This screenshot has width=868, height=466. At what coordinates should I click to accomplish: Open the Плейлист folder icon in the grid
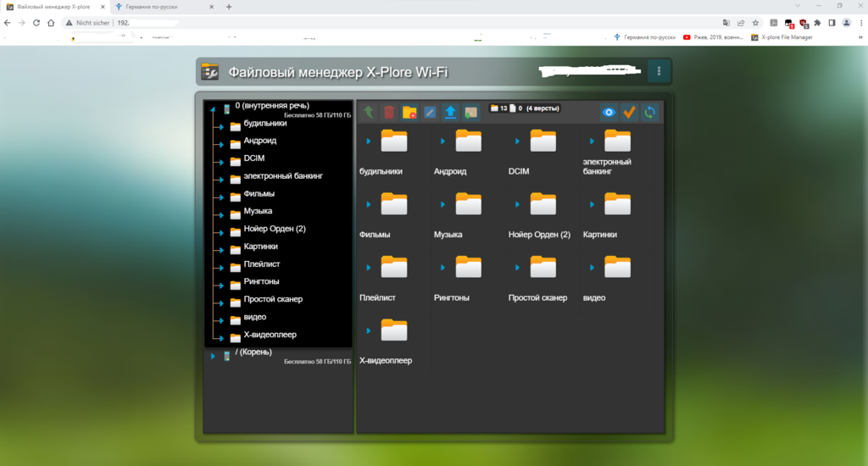pyautogui.click(x=394, y=267)
